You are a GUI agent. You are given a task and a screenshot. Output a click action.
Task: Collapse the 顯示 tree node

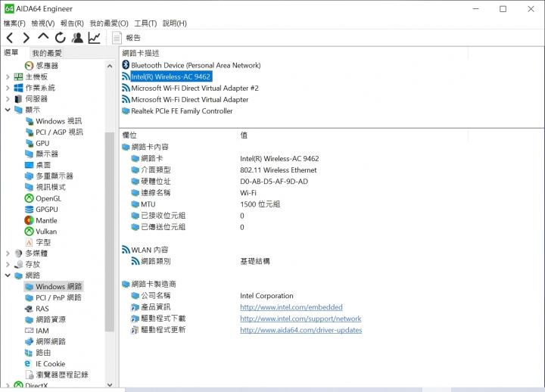tap(8, 110)
